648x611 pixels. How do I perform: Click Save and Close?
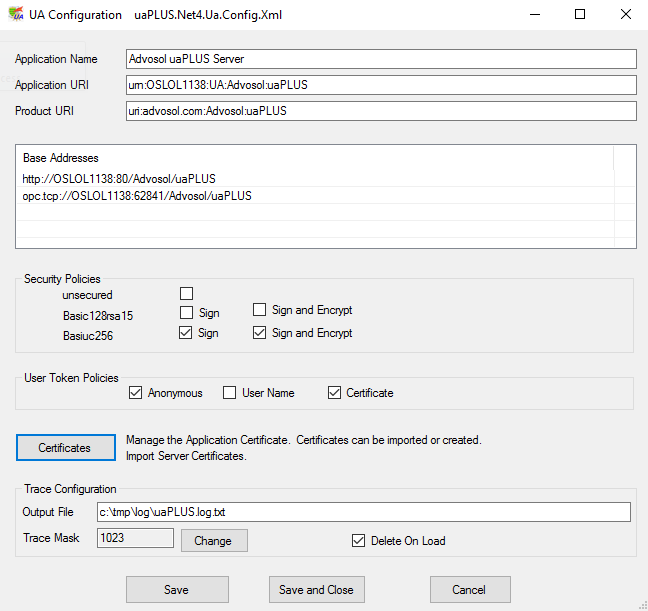316,589
